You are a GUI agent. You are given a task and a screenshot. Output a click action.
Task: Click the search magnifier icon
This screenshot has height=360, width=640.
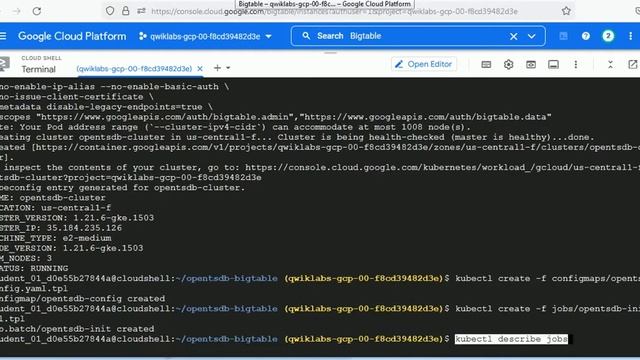[x=306, y=36]
